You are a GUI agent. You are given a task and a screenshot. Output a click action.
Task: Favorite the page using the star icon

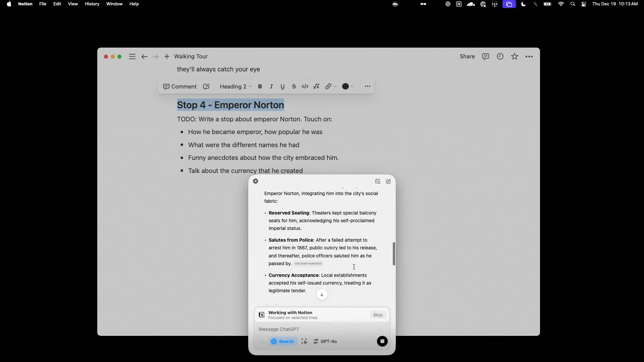pos(515,56)
